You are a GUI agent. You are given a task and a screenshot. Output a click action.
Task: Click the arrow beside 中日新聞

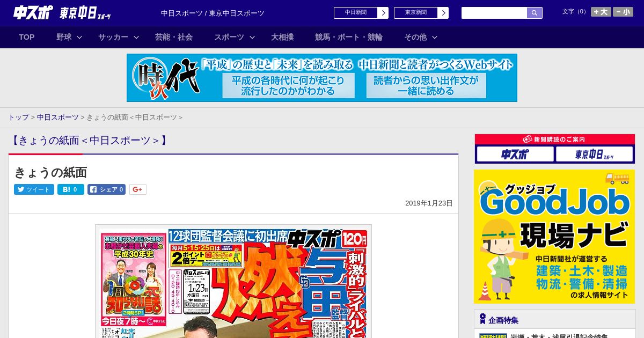pos(383,13)
